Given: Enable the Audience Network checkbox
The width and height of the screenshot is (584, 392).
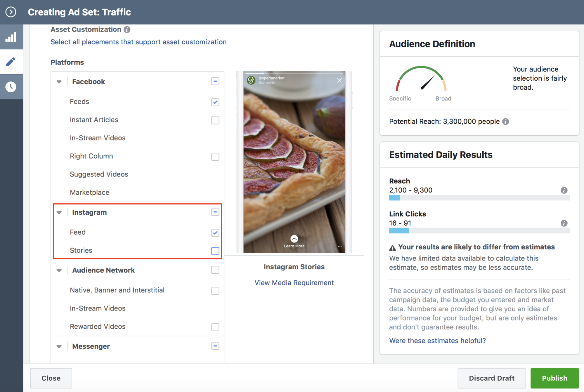Looking at the screenshot, I should (215, 270).
